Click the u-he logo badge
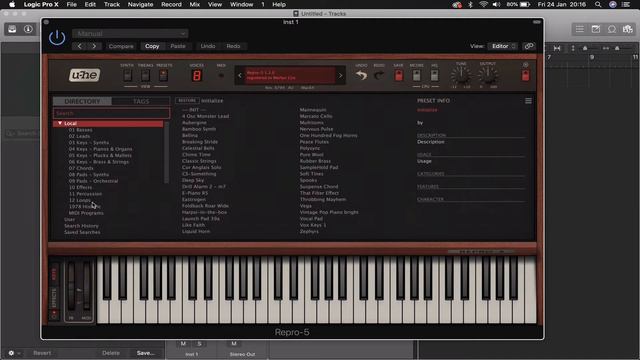 click(x=84, y=75)
